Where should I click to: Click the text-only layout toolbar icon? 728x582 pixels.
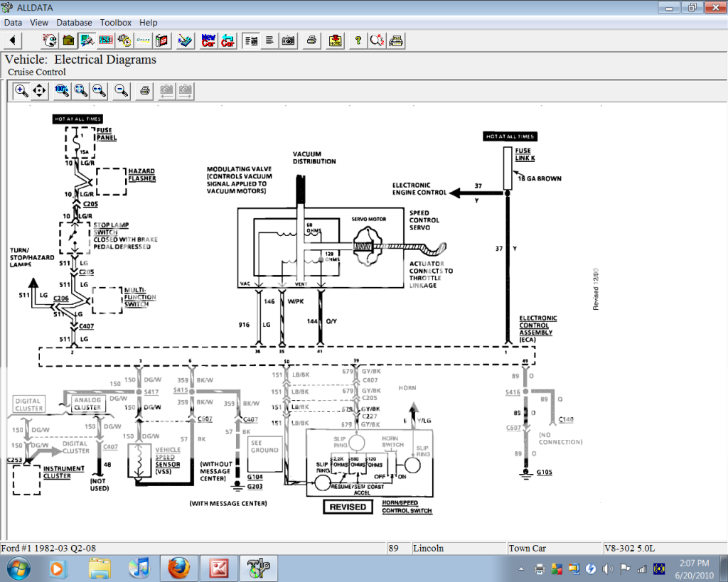coord(269,41)
